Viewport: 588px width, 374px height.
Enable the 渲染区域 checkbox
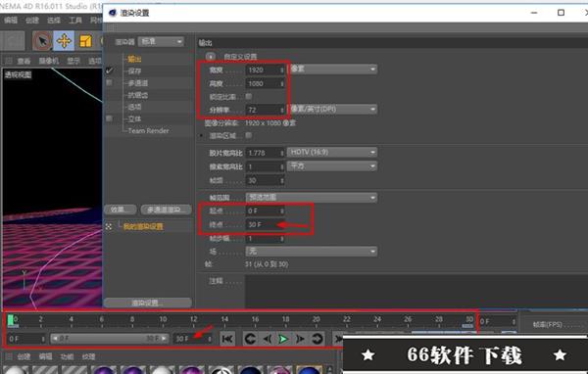tap(248, 135)
